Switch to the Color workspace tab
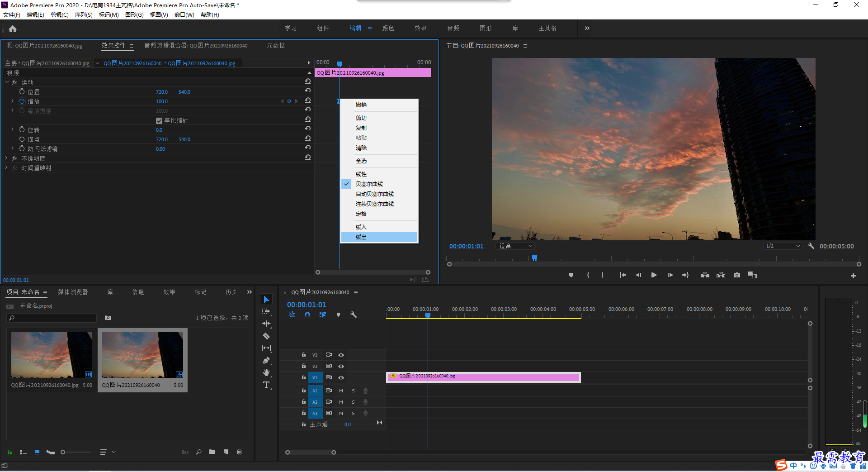Image resolution: width=868 pixels, height=472 pixels. pyautogui.click(x=388, y=28)
